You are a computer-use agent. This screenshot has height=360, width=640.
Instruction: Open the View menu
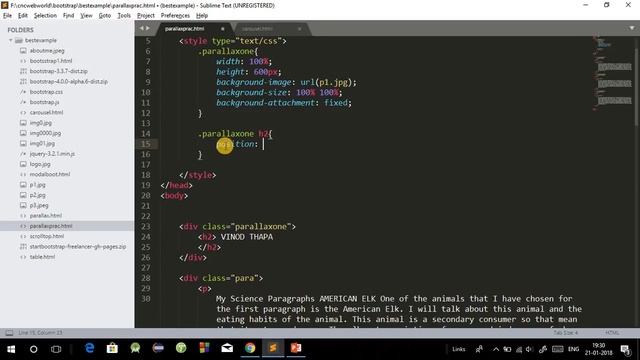tap(86, 16)
